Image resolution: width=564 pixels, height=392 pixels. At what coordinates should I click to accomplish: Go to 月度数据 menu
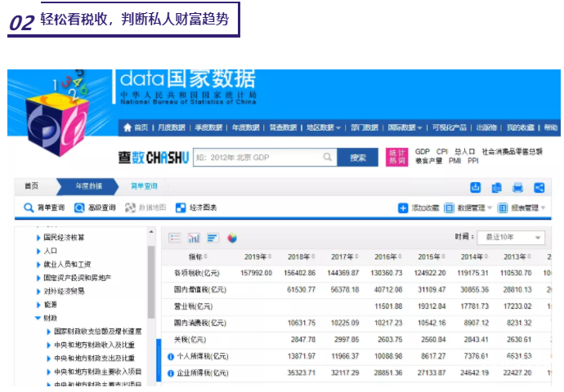click(171, 127)
